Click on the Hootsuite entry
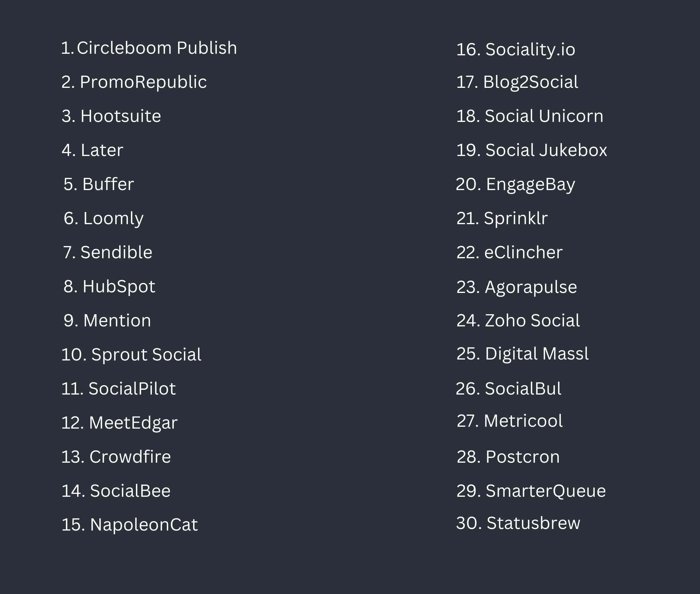 coord(111,116)
